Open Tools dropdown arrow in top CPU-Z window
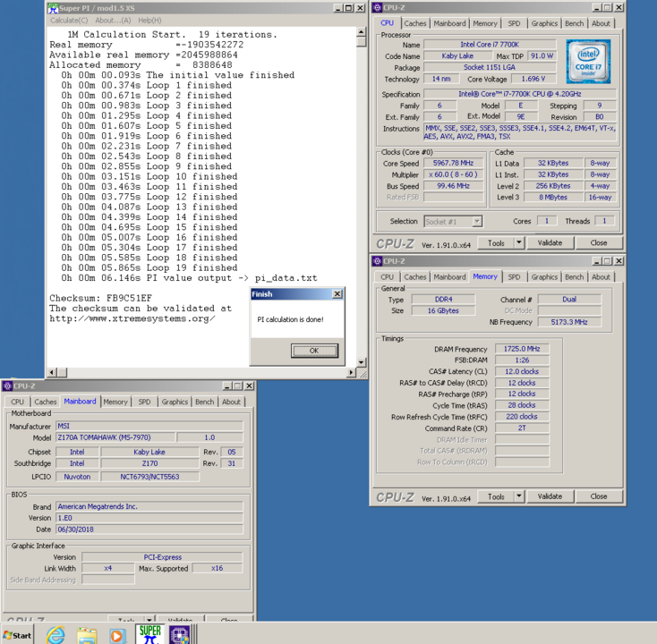The height and width of the screenshot is (644, 657). (x=519, y=243)
